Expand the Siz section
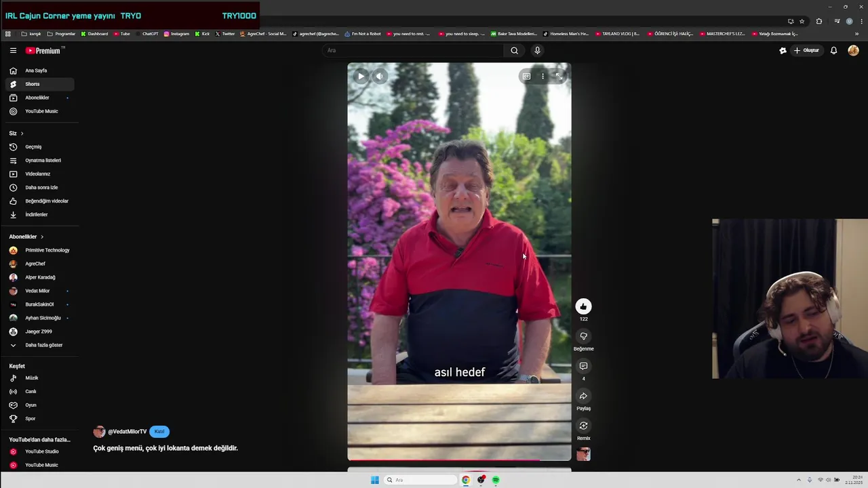This screenshot has width=868, height=488. pos(16,134)
